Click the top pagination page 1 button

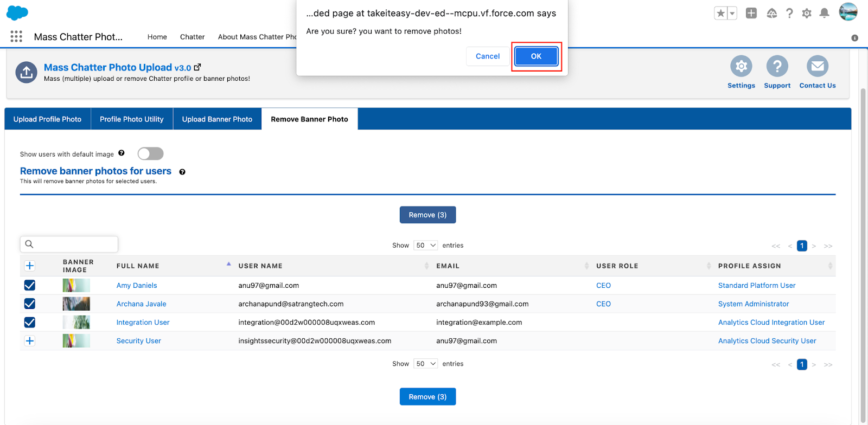pyautogui.click(x=802, y=246)
